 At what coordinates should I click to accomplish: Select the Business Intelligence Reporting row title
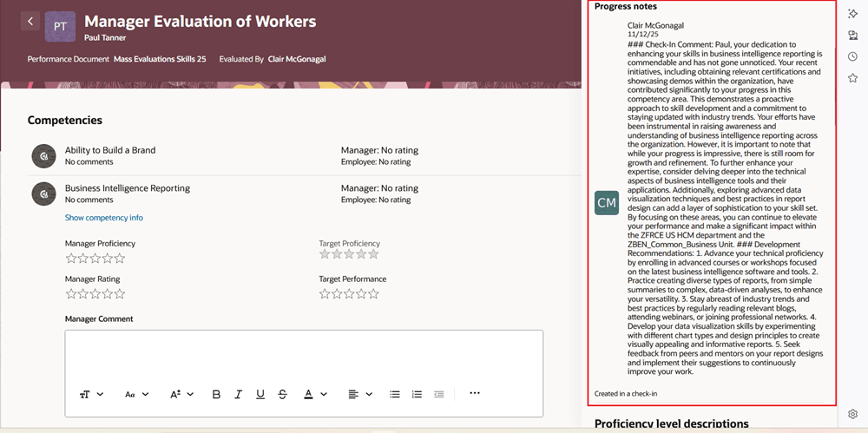point(128,188)
